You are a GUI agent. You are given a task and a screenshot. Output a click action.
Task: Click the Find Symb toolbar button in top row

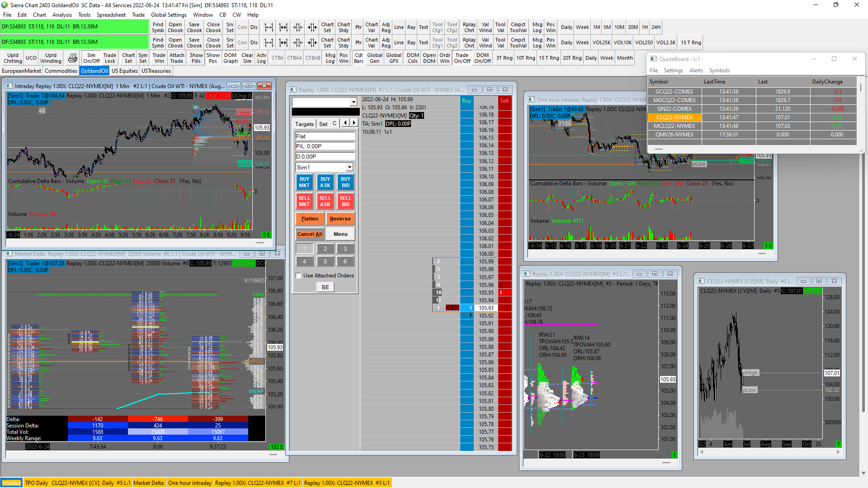[158, 27]
